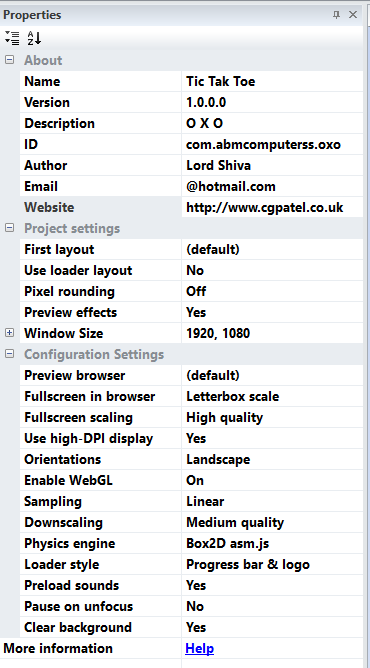This screenshot has height=668, width=370.
Task: Click the Categorized view icon
Action: pos(12,38)
